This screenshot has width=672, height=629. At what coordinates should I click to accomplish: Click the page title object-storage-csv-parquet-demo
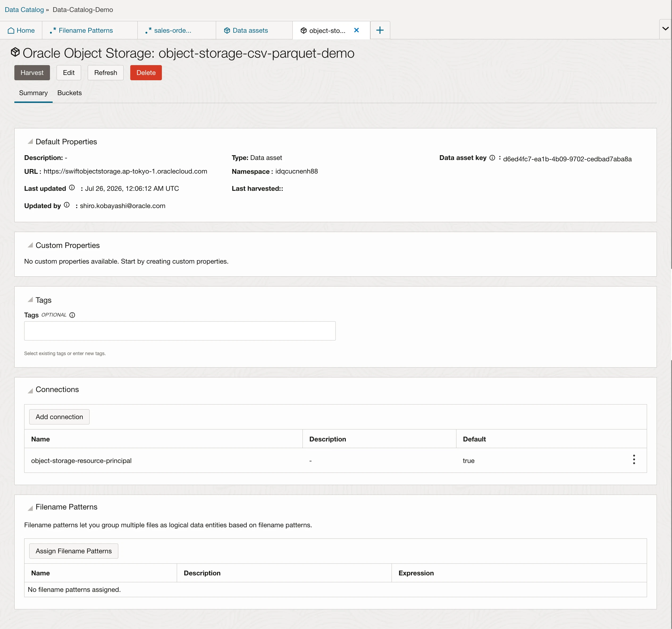[x=256, y=53]
